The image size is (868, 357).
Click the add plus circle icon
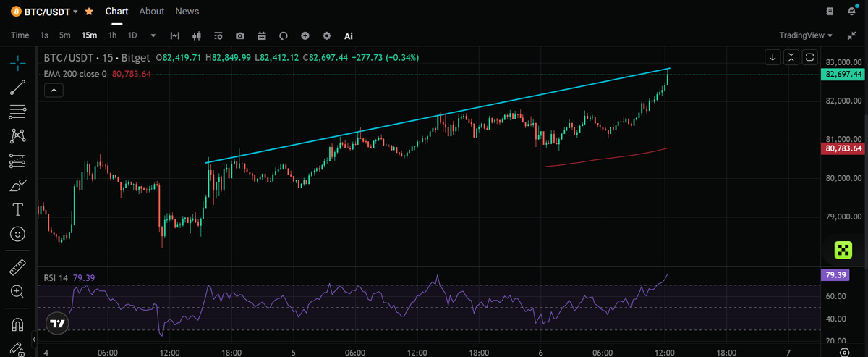[x=305, y=35]
